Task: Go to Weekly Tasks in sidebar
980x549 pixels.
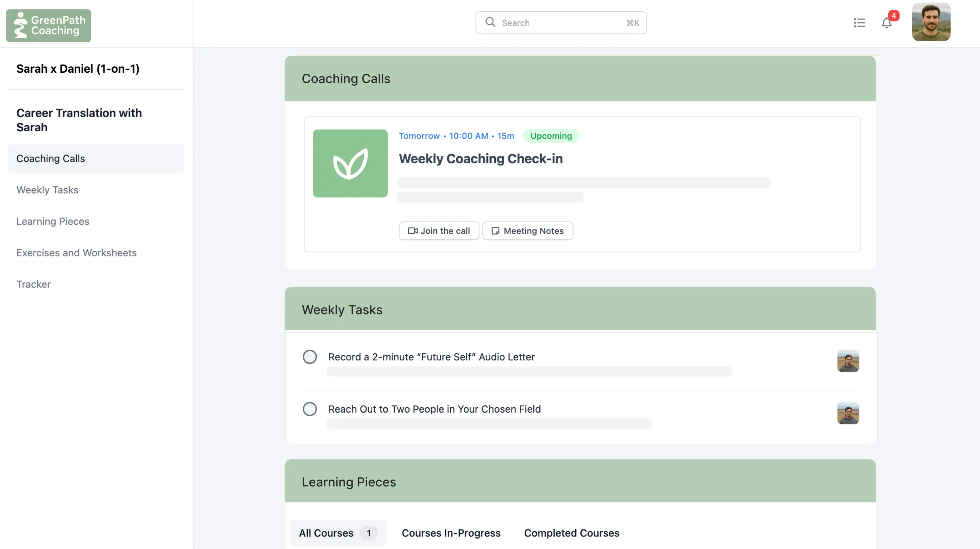Action: pyautogui.click(x=47, y=190)
